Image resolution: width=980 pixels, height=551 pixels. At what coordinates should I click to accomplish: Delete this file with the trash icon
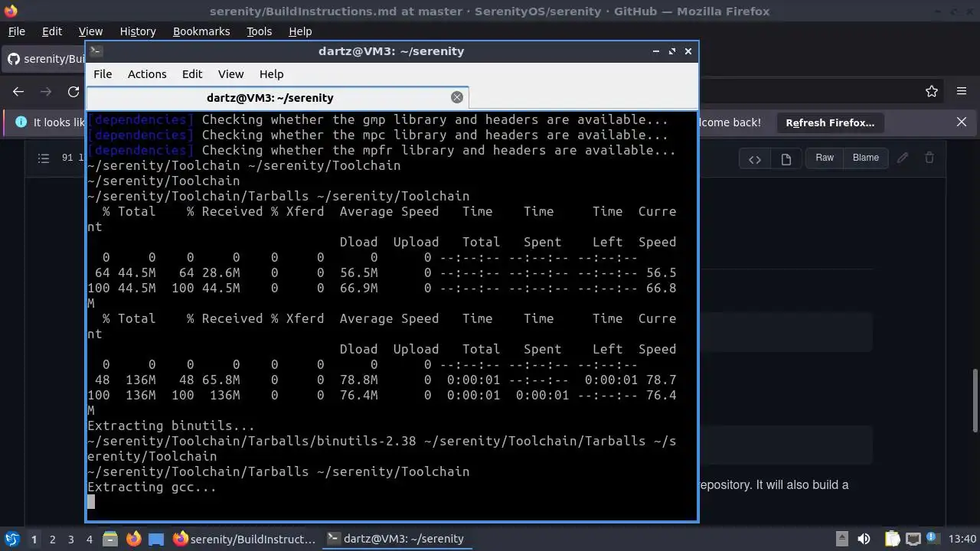[x=929, y=158]
